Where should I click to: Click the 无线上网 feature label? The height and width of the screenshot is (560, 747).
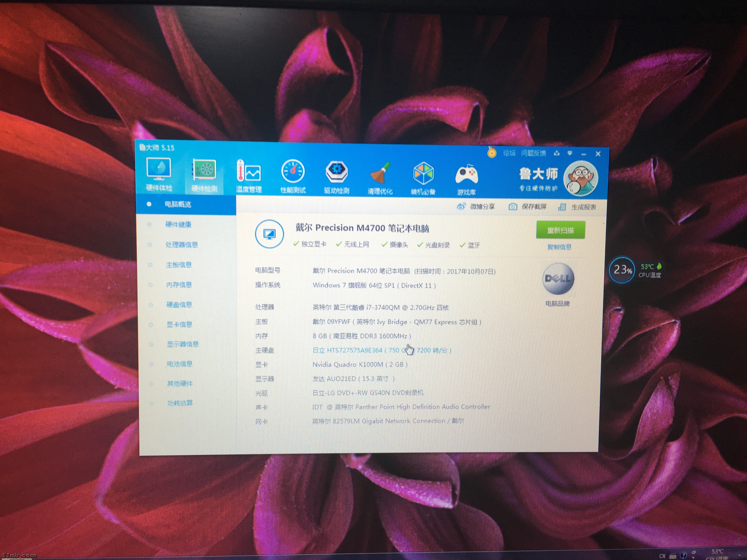[353, 244]
